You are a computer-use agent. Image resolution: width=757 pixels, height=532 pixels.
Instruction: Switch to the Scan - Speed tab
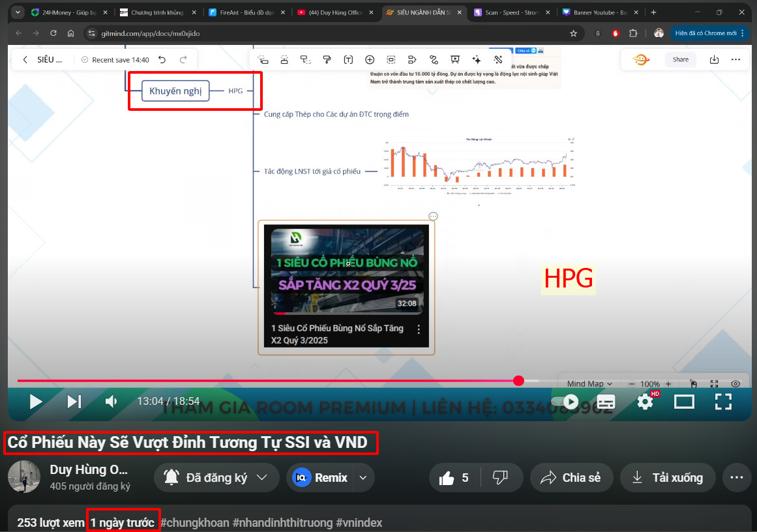pos(512,12)
